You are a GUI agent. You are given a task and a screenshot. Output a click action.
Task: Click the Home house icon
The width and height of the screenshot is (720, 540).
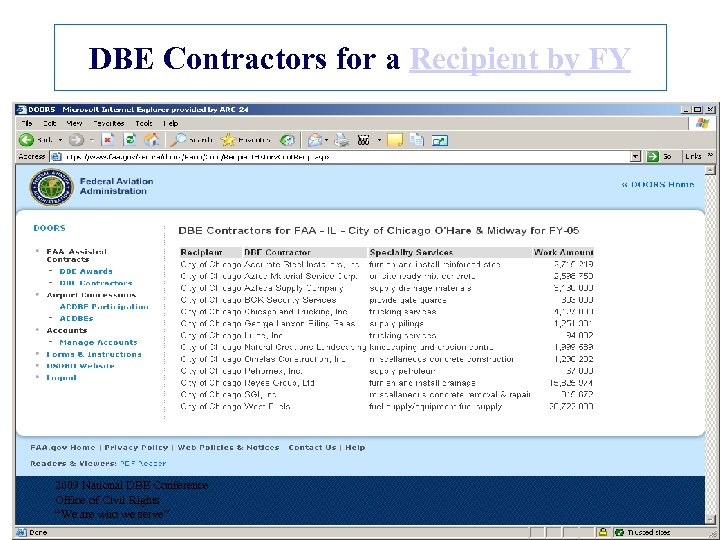152,140
